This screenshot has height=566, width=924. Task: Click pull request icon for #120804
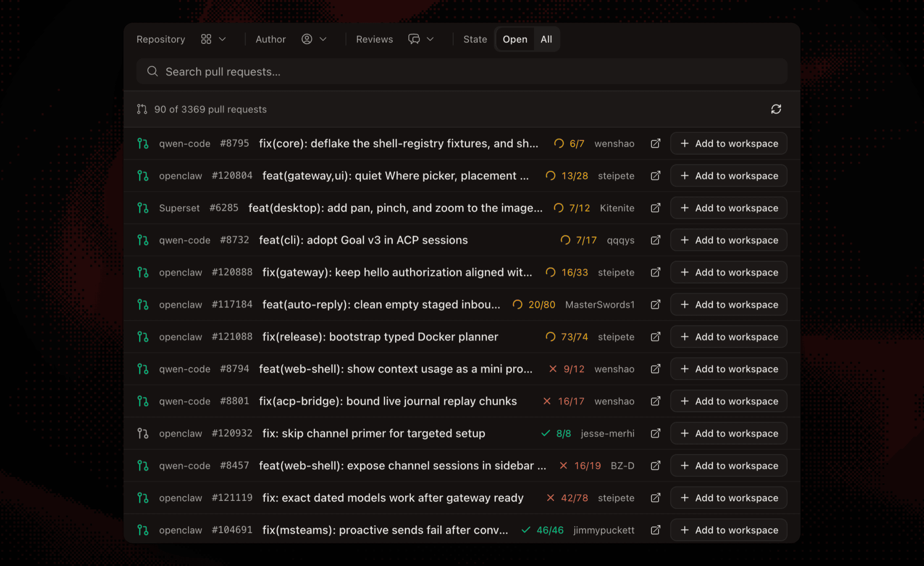[143, 176]
